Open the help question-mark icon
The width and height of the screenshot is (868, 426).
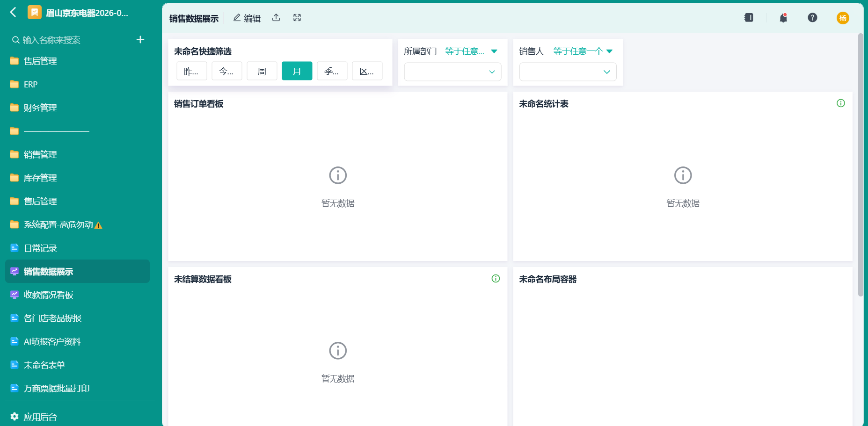point(812,18)
